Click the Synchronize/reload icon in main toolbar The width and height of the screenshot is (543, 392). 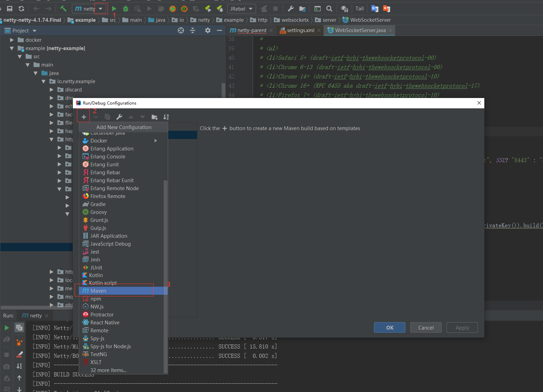[21, 9]
